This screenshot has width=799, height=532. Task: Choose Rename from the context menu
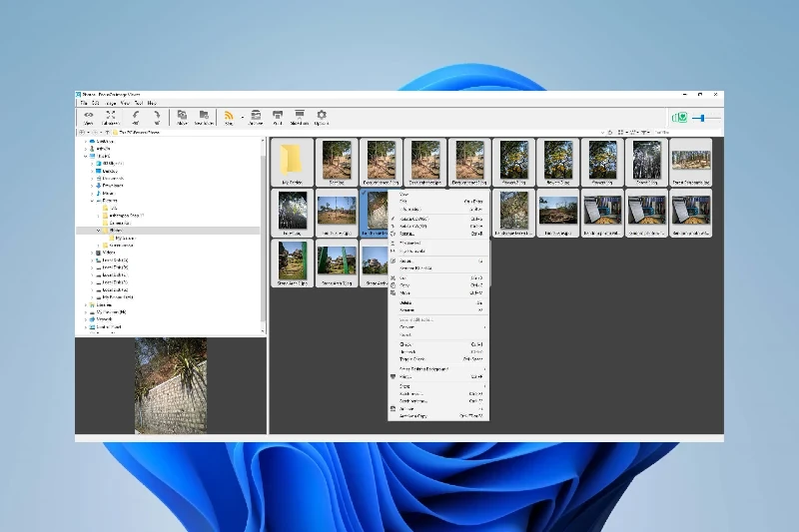(407, 309)
